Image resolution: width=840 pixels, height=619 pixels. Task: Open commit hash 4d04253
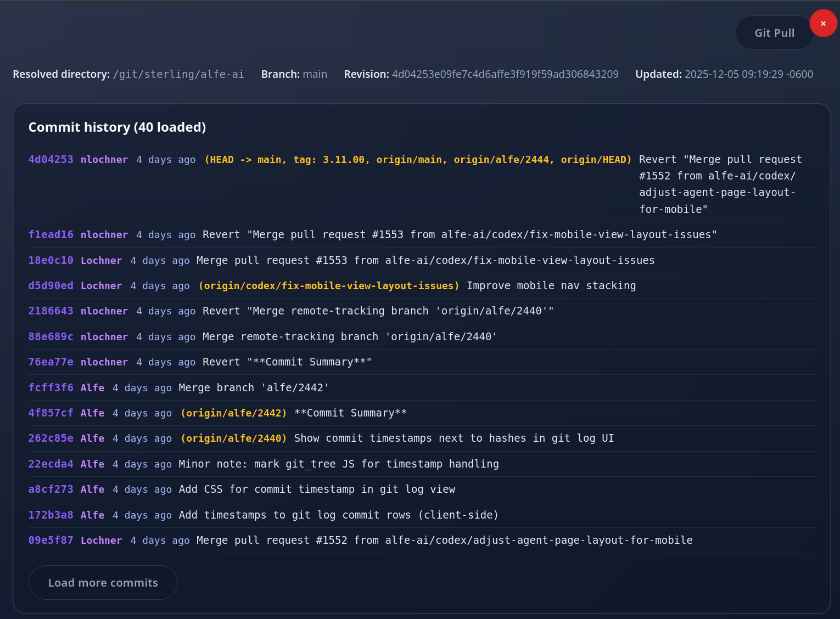51,160
